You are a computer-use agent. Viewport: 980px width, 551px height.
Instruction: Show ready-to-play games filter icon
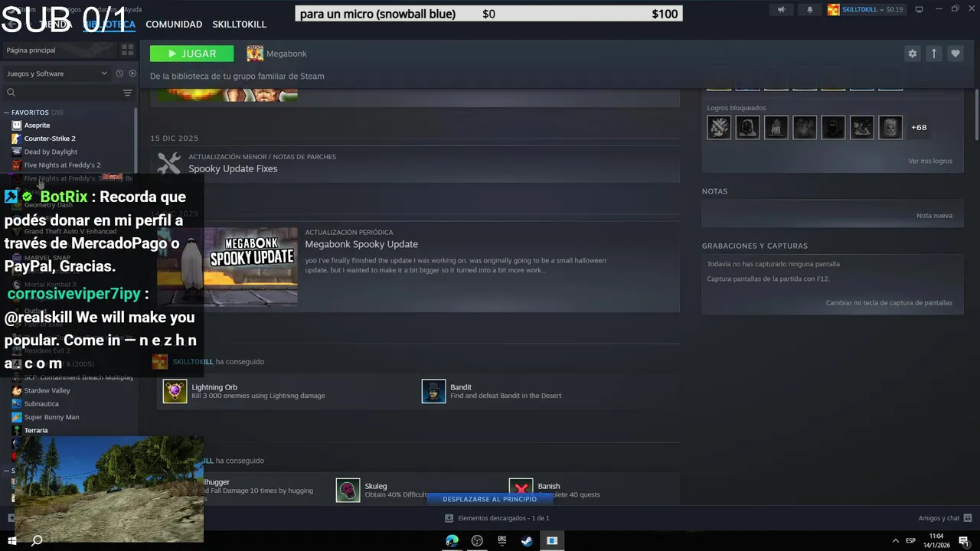coord(132,73)
